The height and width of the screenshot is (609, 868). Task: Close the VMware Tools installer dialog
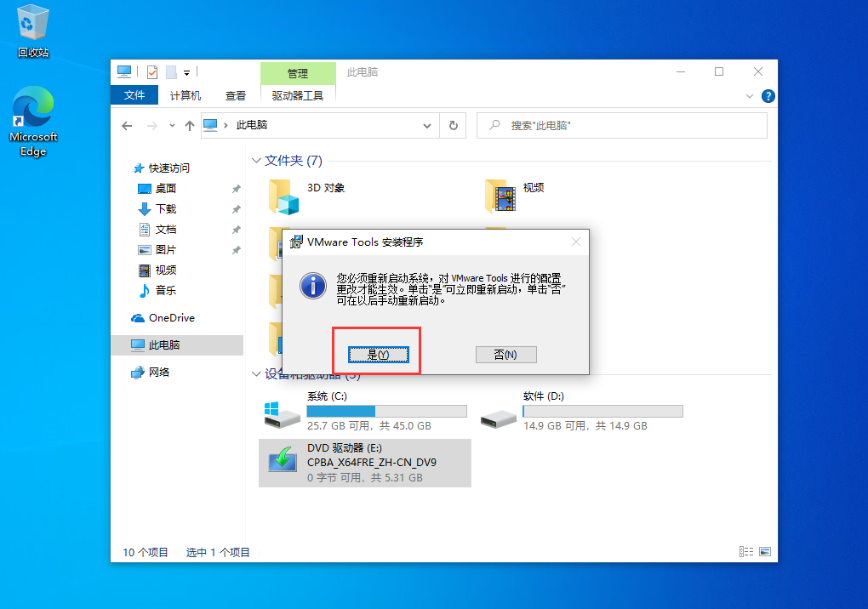click(576, 242)
